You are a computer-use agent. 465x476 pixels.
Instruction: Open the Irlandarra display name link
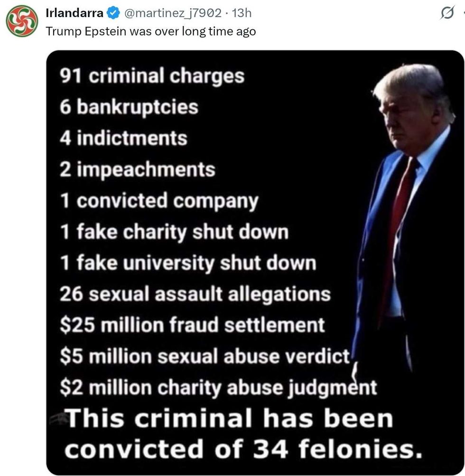(74, 13)
